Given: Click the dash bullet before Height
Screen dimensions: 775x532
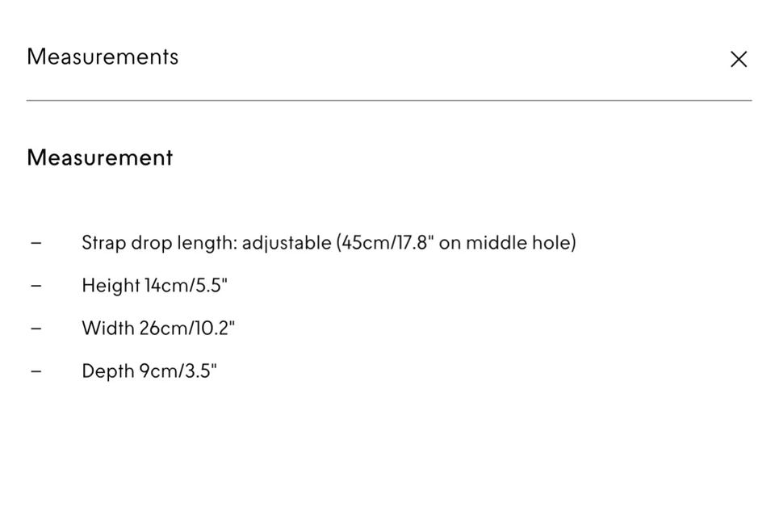Looking at the screenshot, I should pyautogui.click(x=36, y=286).
